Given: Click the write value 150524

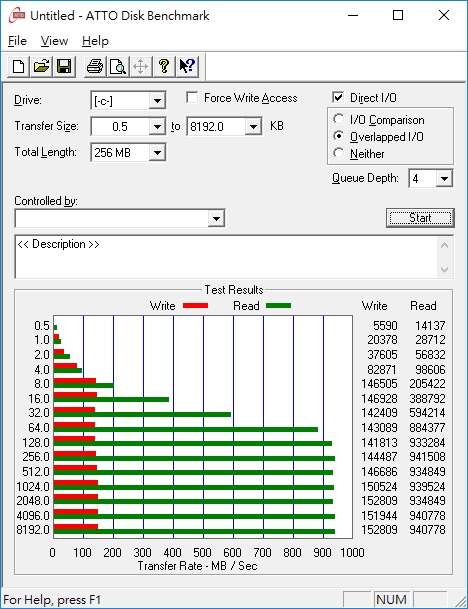Looking at the screenshot, I should pos(379,486).
